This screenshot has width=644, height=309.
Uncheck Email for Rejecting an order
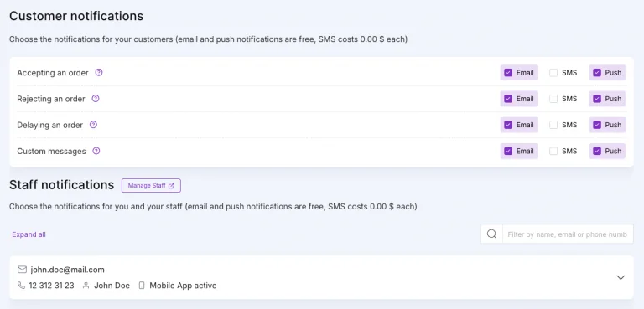point(508,99)
